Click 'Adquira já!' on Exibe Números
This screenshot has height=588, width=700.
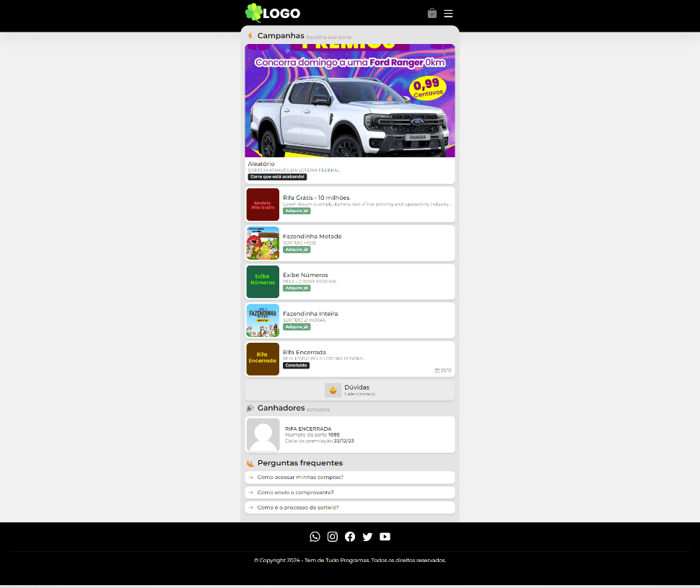tap(297, 288)
